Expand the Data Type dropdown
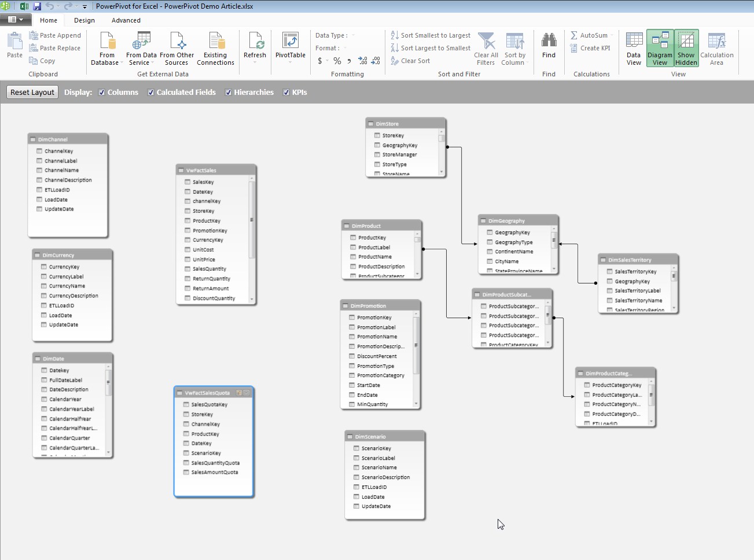 [353, 35]
